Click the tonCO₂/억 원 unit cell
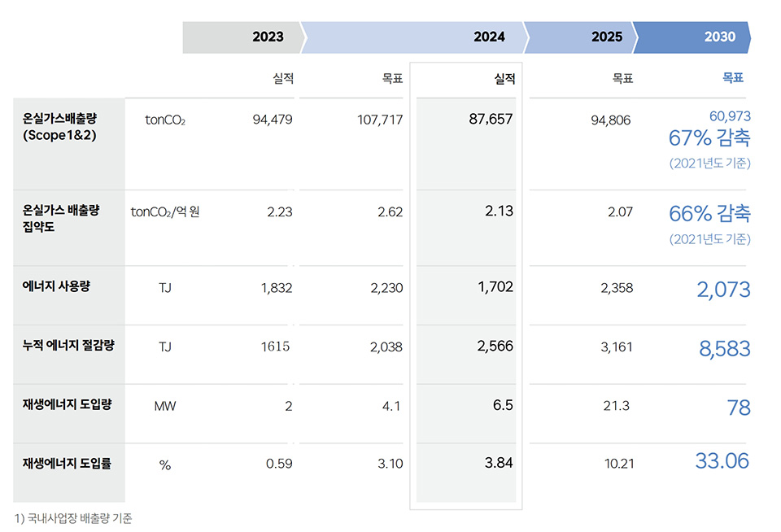The height and width of the screenshot is (532, 781). click(x=165, y=212)
